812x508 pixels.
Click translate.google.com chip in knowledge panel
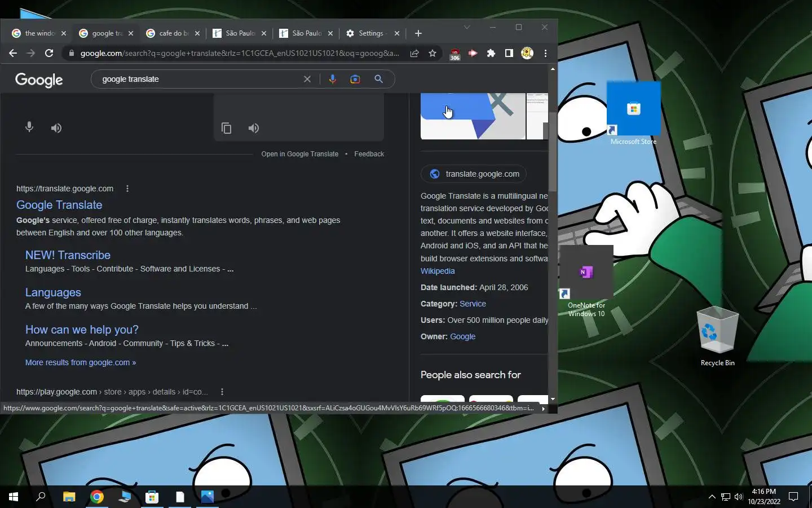coord(474,174)
